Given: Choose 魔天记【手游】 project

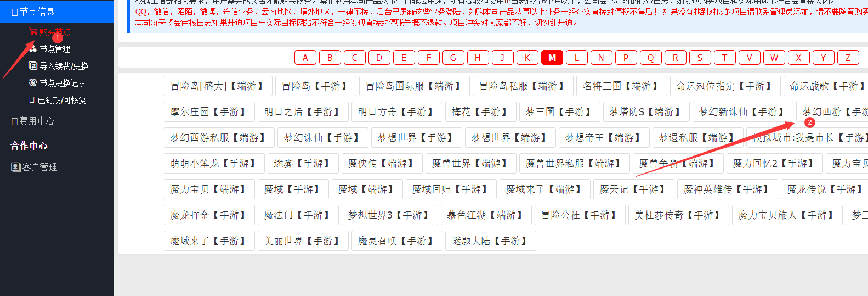Looking at the screenshot, I should pos(634,189).
